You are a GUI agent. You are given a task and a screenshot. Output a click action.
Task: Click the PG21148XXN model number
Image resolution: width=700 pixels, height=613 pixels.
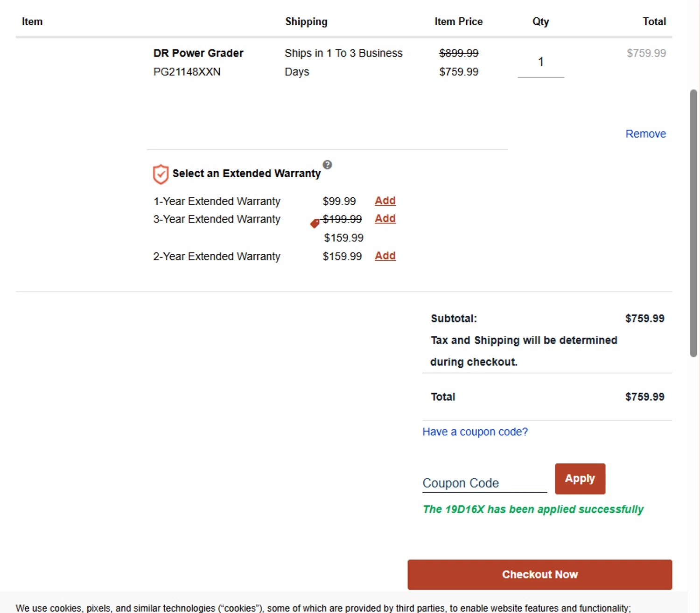187,72
